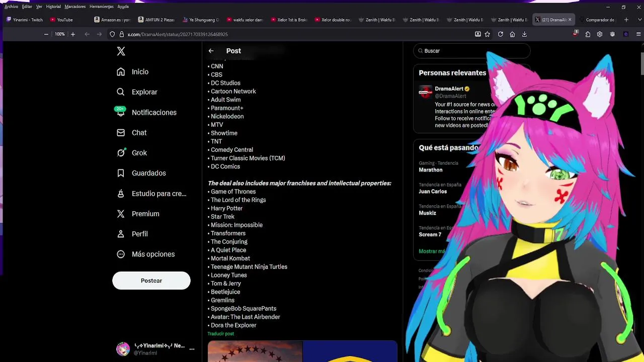644x362 pixels.
Task: Switch to Amazon.es tab
Action: coord(112,20)
